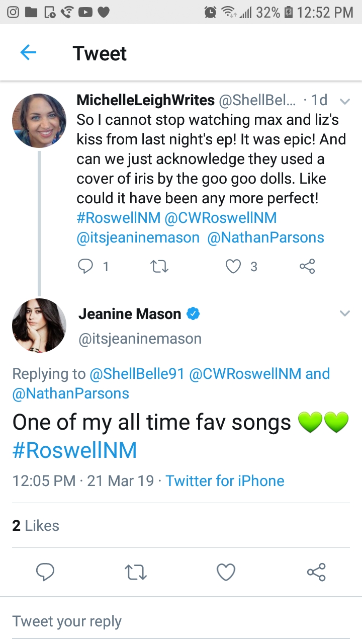Image resolution: width=362 pixels, height=644 pixels.
Task: Like MichelleLeighWrites' tweet
Action: 233,266
